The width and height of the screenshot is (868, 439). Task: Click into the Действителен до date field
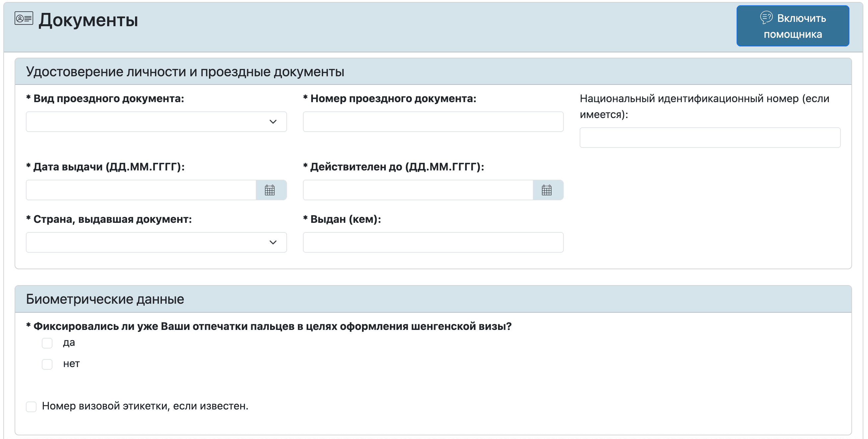[x=418, y=190]
